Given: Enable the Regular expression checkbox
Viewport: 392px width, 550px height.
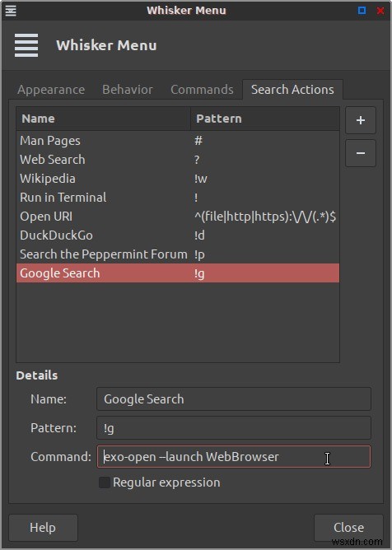Looking at the screenshot, I should pos(105,482).
